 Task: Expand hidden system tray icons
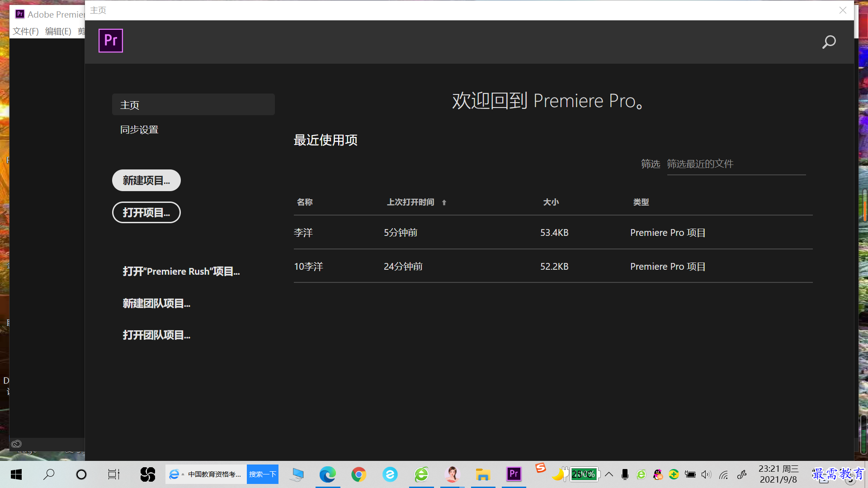point(609,474)
